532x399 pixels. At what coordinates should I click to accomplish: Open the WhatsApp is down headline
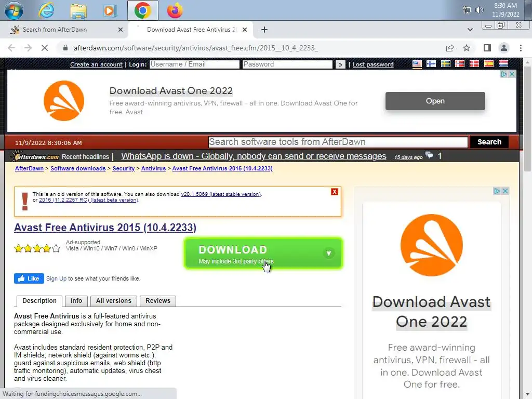[x=254, y=156]
